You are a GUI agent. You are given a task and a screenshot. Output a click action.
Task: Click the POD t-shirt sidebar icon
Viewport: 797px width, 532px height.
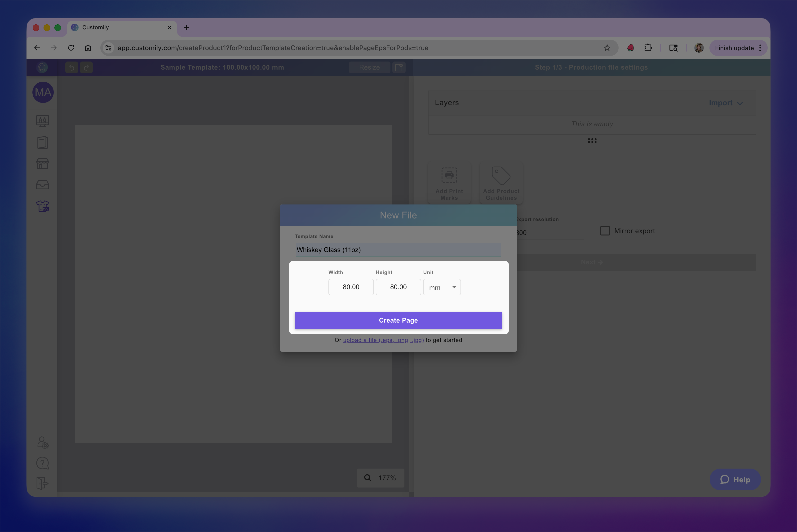pyautogui.click(x=42, y=206)
